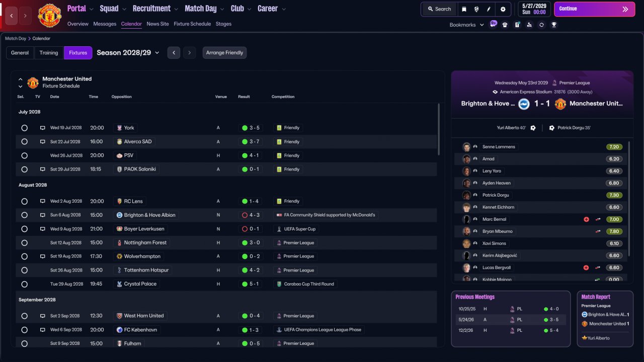Switch to the Training tab
Viewport: 644px width, 362px height.
pyautogui.click(x=49, y=53)
